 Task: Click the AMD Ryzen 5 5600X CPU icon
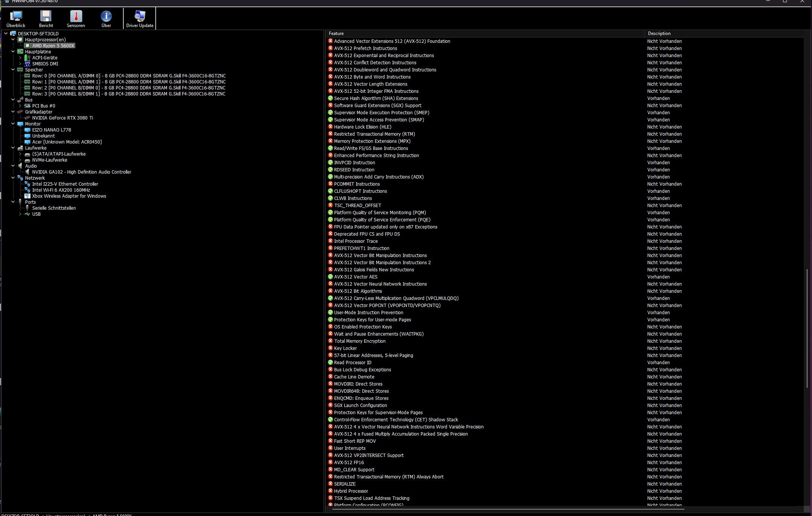click(27, 45)
